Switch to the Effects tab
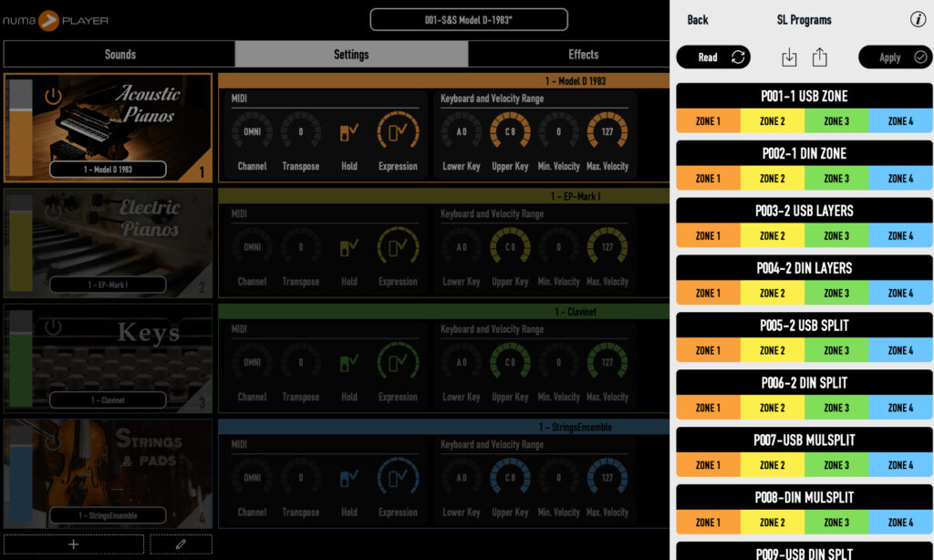934x560 pixels. pos(583,54)
